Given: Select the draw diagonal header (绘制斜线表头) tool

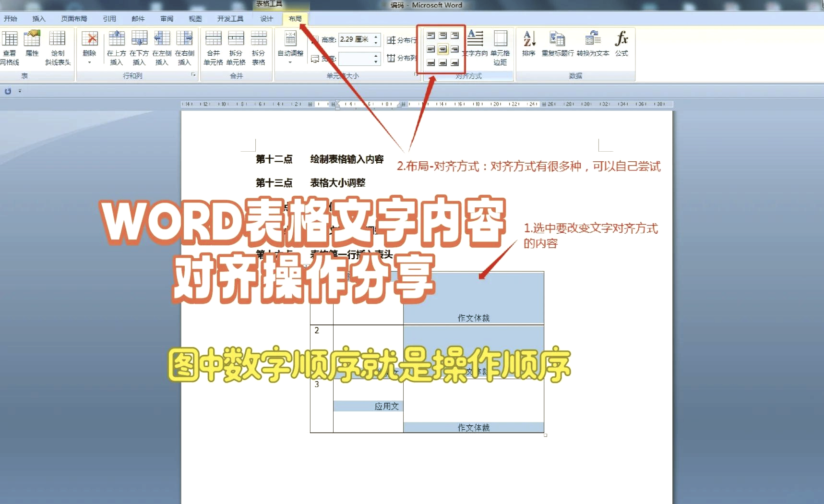Looking at the screenshot, I should (x=58, y=48).
